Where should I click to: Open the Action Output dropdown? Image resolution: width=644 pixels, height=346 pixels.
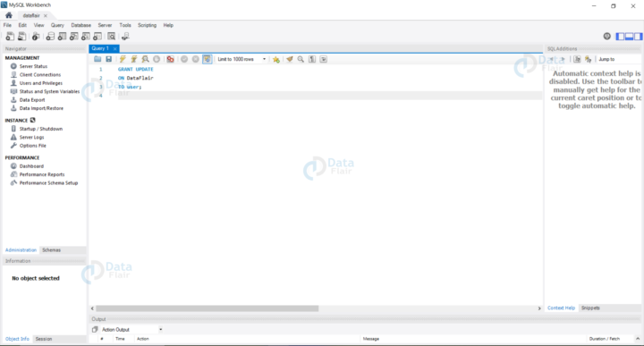[x=131, y=329]
